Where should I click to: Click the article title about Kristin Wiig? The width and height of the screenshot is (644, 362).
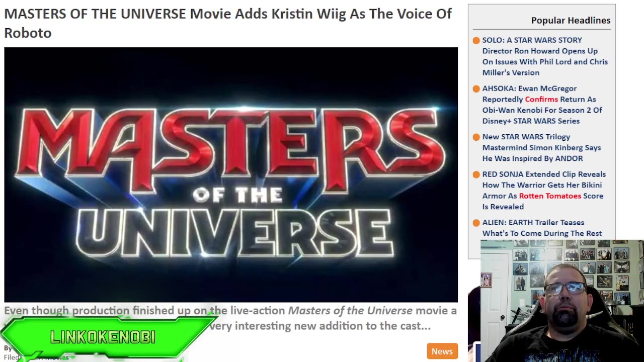(x=228, y=23)
